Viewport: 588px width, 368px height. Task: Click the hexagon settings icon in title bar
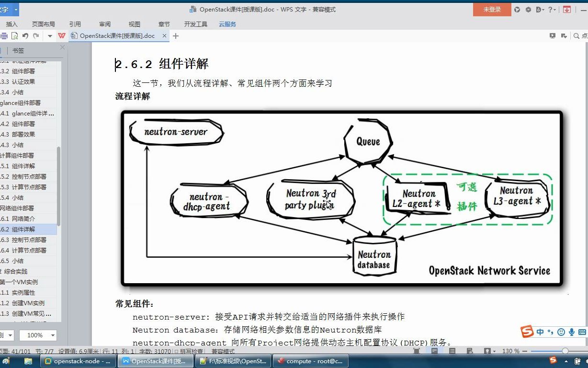tap(529, 10)
